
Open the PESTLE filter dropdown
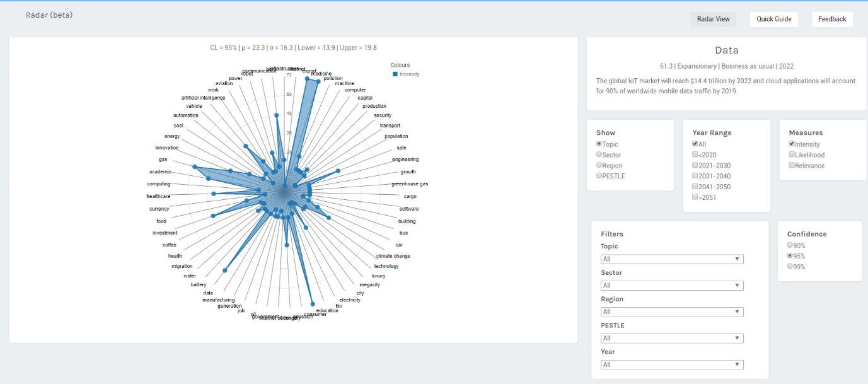point(672,338)
